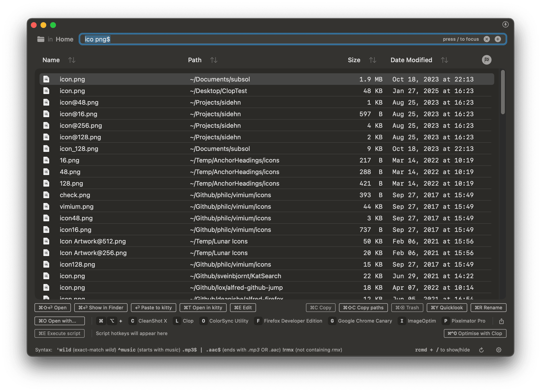Toggle sort order on the Size column
Viewport: 541px width, 392px height.
pos(373,60)
